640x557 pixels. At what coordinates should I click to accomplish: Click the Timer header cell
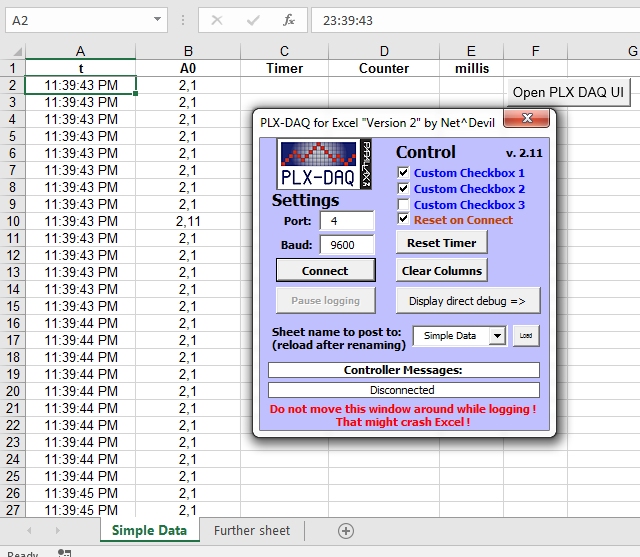[284, 68]
